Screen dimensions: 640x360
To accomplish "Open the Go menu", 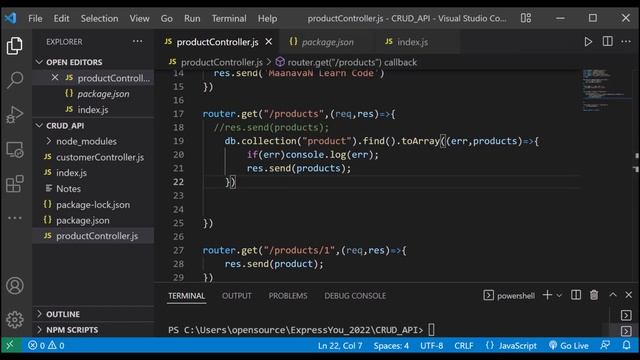I will (x=167, y=18).
